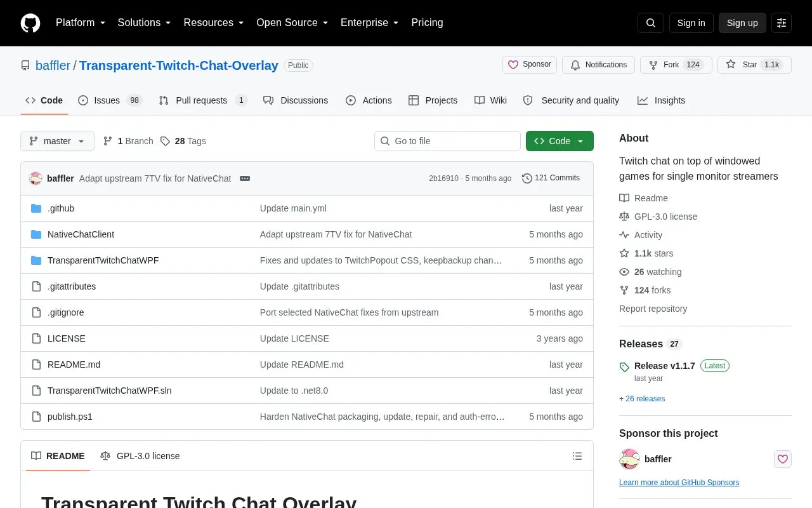Open the README outline list icon
This screenshot has height=508, width=812.
tap(577, 456)
